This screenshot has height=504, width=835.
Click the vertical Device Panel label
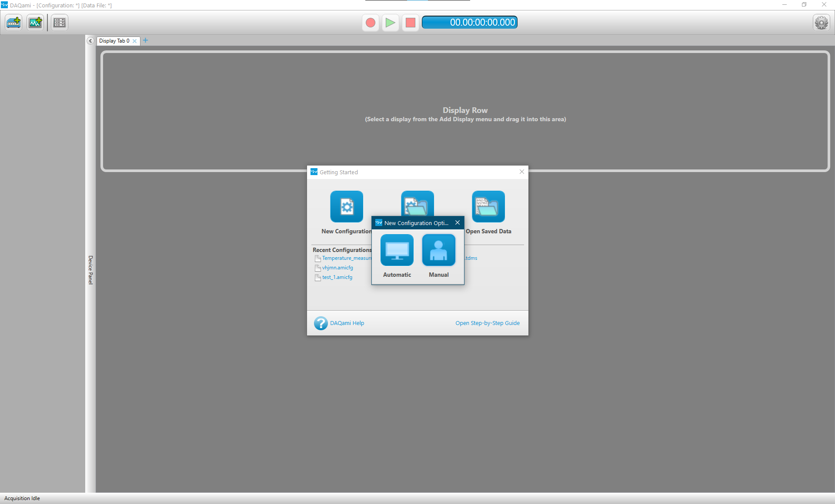pos(90,270)
